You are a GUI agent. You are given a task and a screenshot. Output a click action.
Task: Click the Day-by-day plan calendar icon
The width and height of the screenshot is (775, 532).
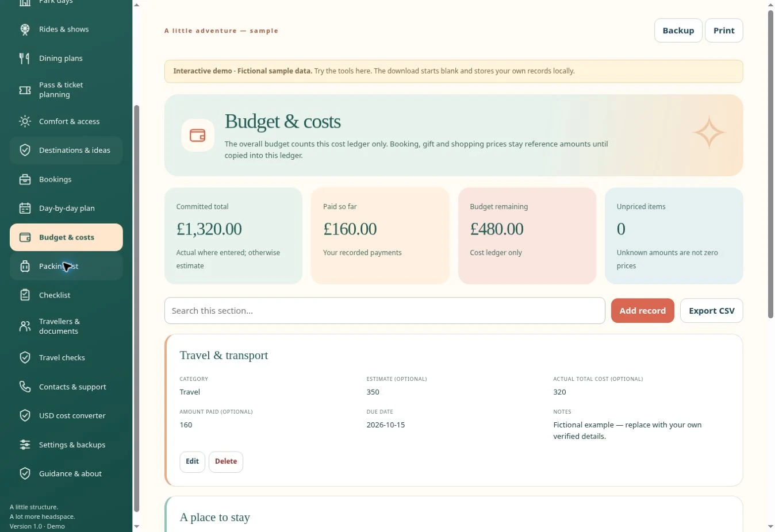pyautogui.click(x=25, y=208)
